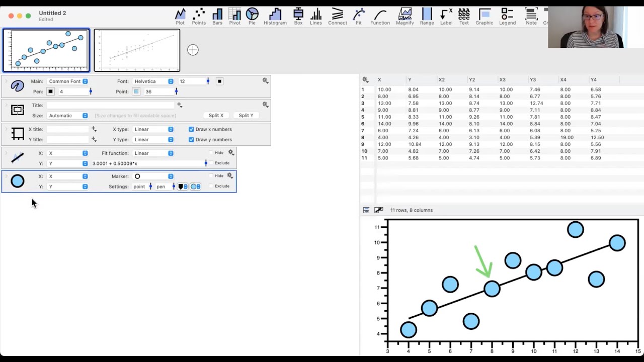Click the font color swatch

219,81
